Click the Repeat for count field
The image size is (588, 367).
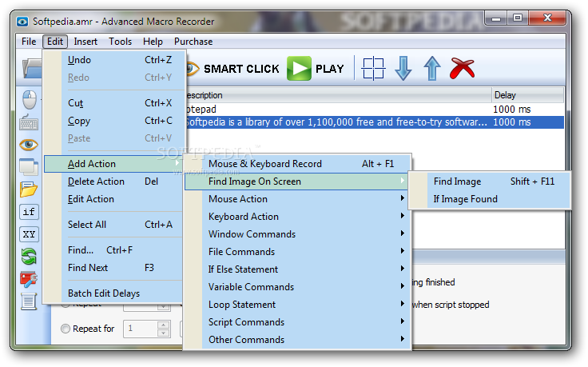(141, 329)
